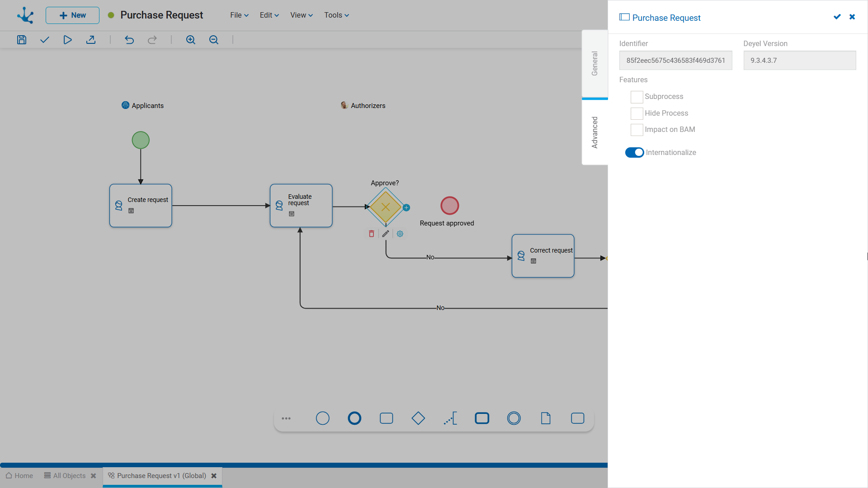868x488 pixels.
Task: Enable the Subprocess checkbox
Action: click(637, 97)
